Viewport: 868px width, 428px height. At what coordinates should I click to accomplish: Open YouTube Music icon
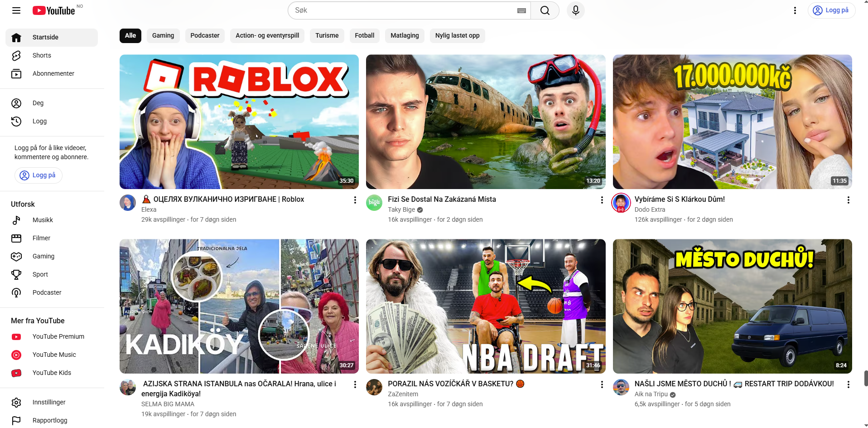16,355
